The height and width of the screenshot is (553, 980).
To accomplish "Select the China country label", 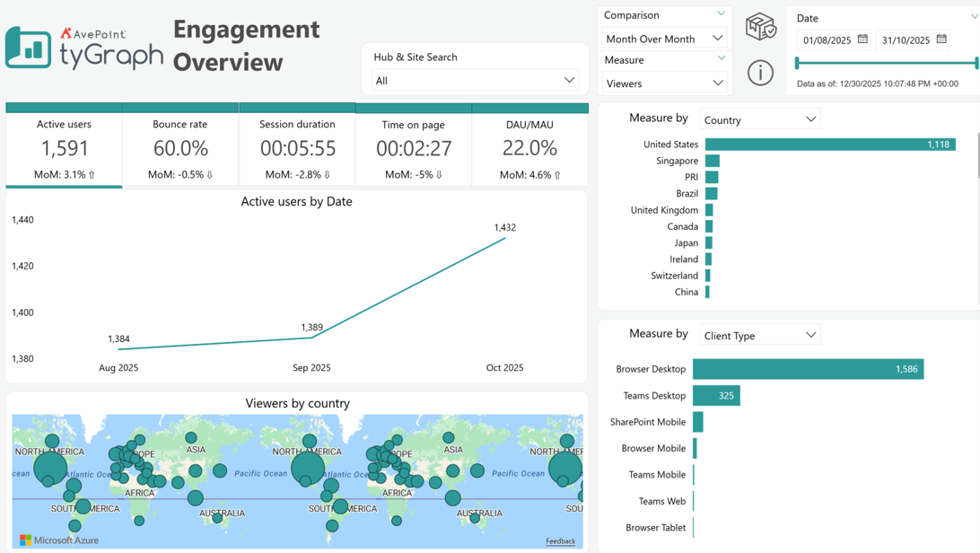I will 687,292.
